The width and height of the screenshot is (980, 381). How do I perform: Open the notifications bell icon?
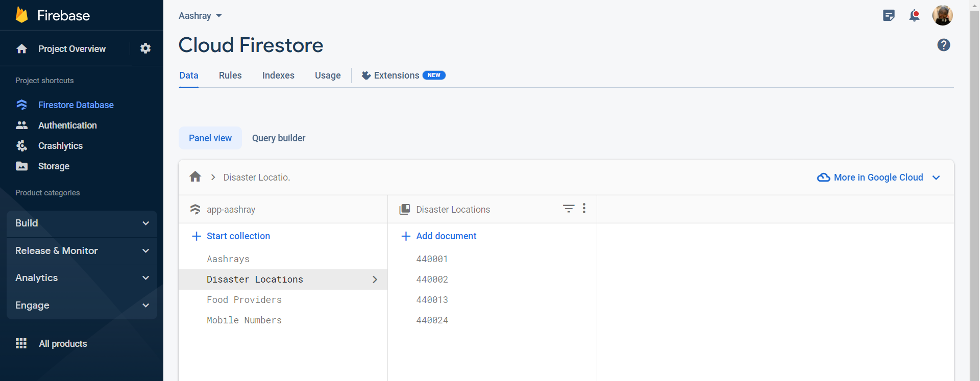point(914,15)
